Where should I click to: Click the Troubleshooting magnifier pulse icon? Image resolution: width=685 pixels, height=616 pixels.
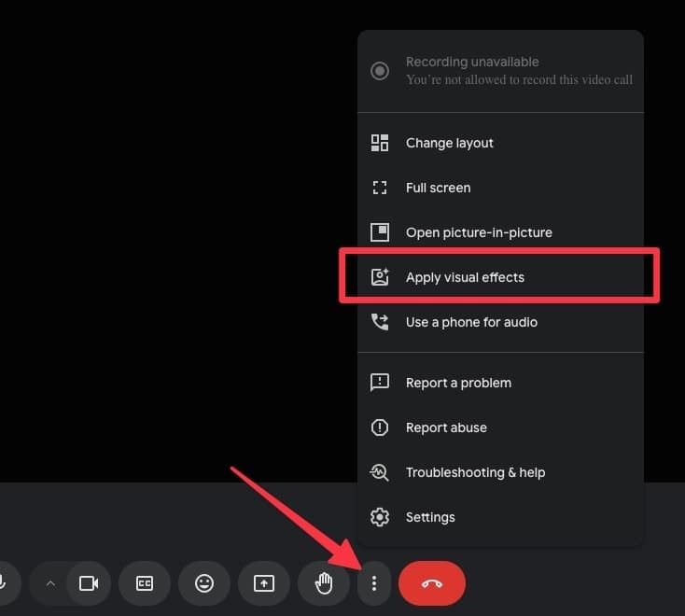379,472
